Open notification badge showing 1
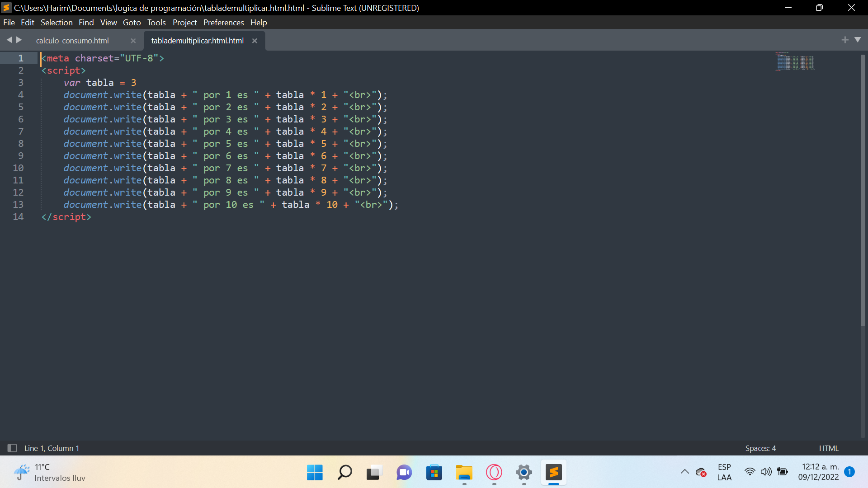 [849, 472]
